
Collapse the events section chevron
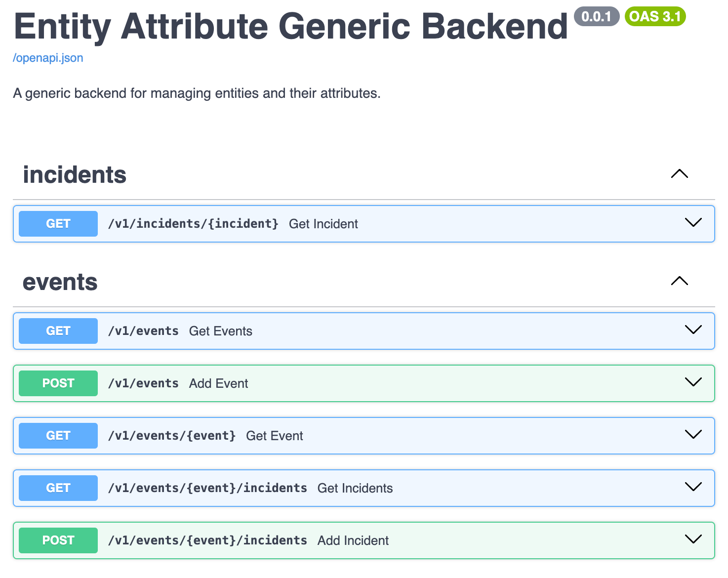coord(680,281)
